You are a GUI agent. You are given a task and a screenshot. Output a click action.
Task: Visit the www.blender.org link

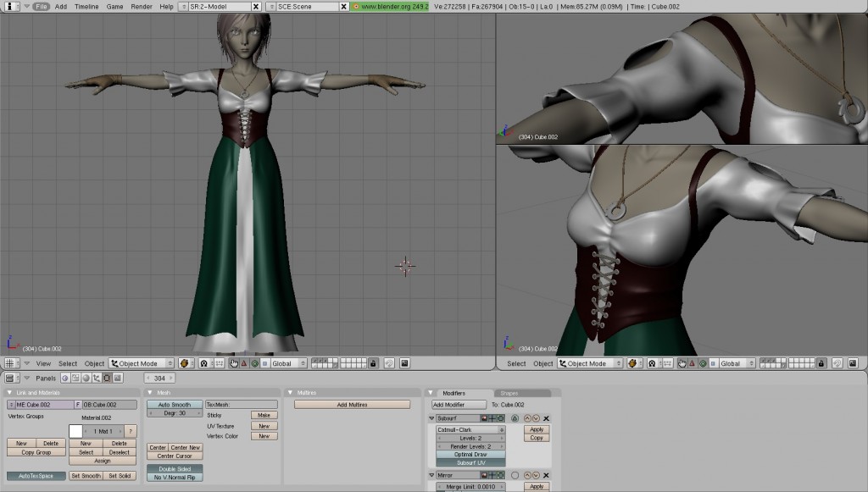(x=386, y=5)
